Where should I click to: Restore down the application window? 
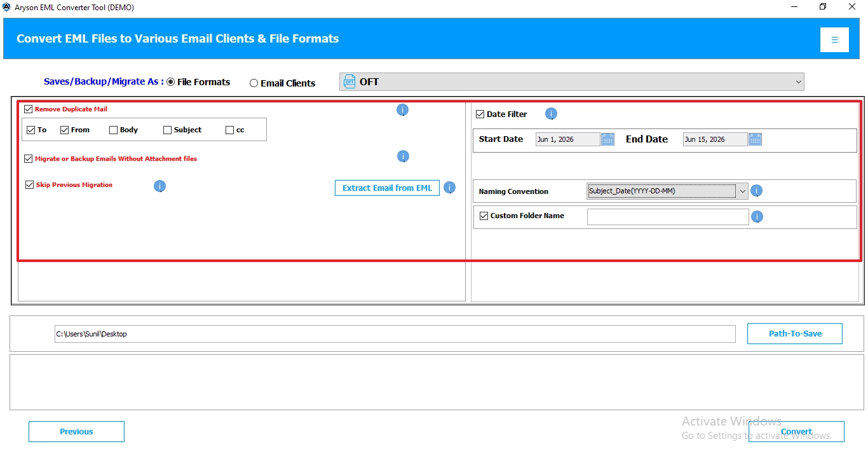point(823,7)
